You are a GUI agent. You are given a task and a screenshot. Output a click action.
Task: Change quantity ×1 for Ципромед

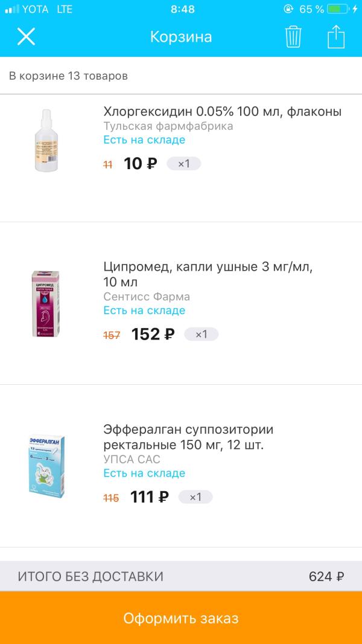[x=201, y=334]
